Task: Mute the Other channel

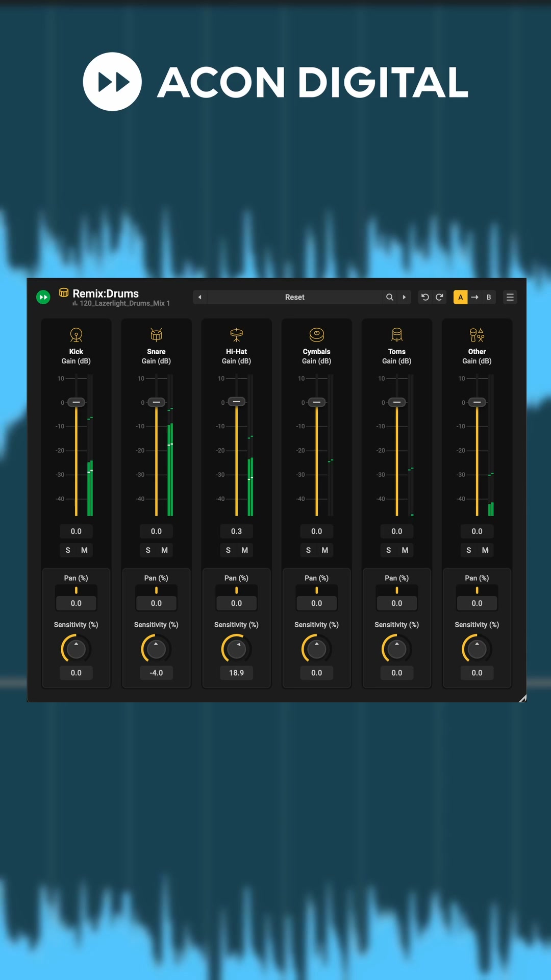Action: click(485, 550)
